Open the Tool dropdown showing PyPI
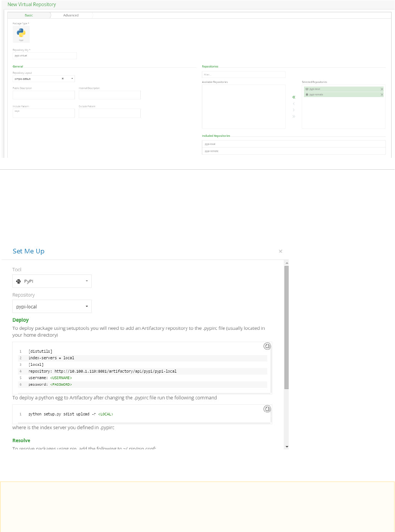This screenshot has height=532, width=395. [52, 281]
